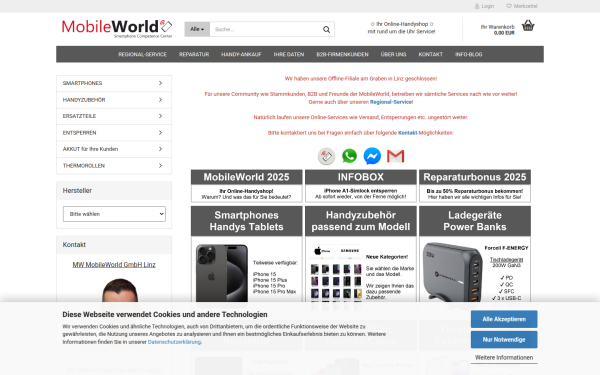The height and width of the screenshot is (375, 600).
Task: Click the MobileWorld logo
Action: point(117,28)
